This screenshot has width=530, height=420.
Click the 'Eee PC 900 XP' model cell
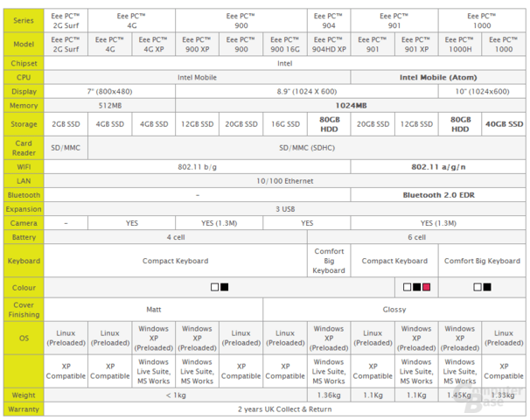[197, 45]
